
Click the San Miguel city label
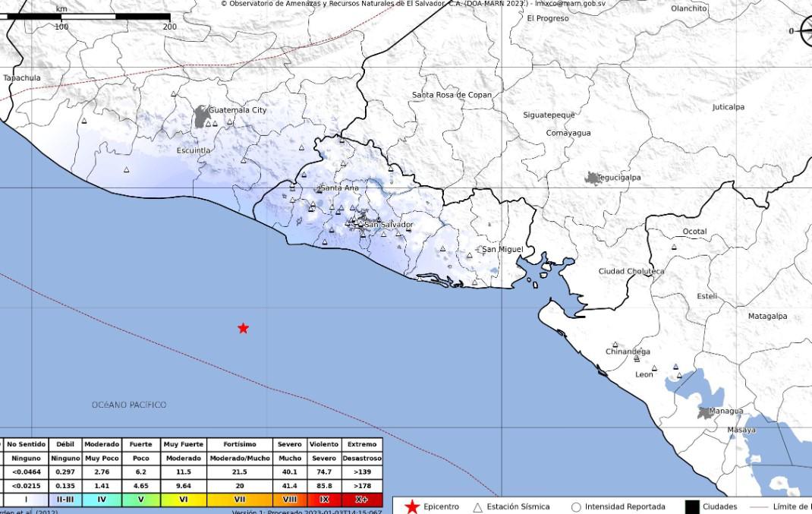(x=502, y=250)
